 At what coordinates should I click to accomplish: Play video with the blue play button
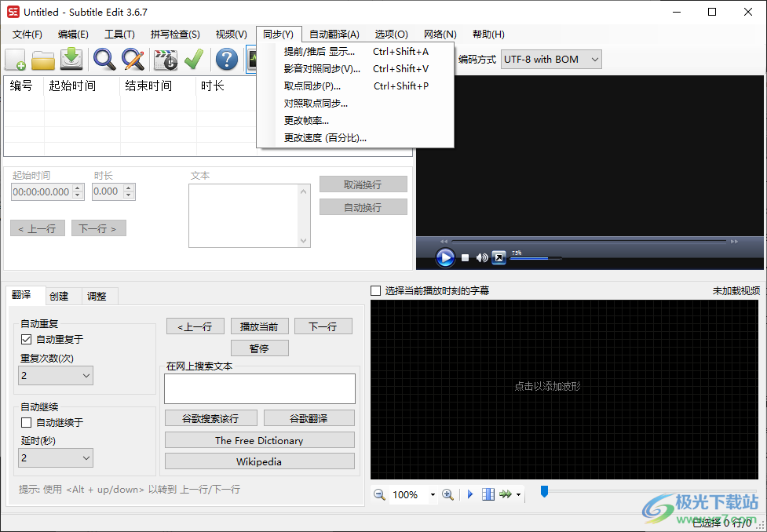pos(445,257)
